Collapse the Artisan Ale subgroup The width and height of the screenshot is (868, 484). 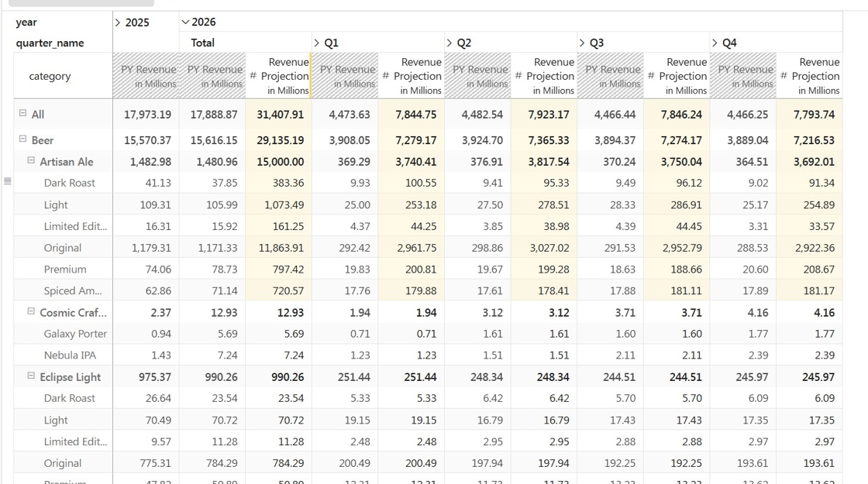pyautogui.click(x=31, y=160)
